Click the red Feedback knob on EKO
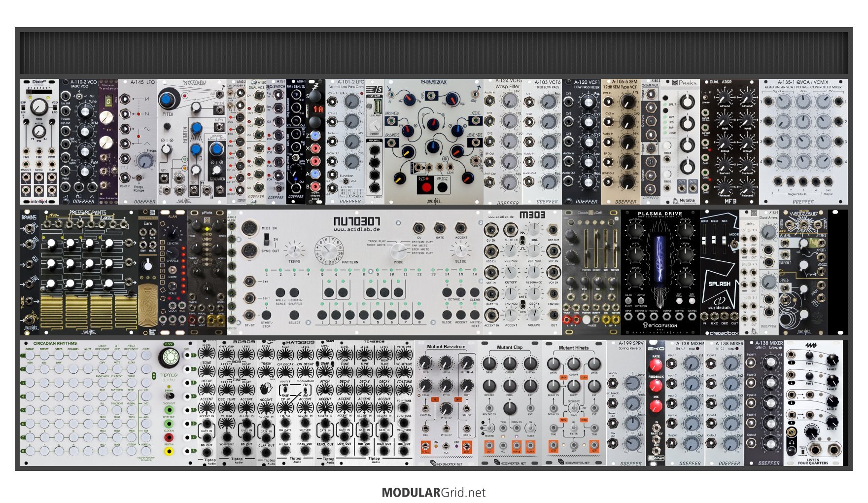The height and width of the screenshot is (503, 868). [656, 386]
